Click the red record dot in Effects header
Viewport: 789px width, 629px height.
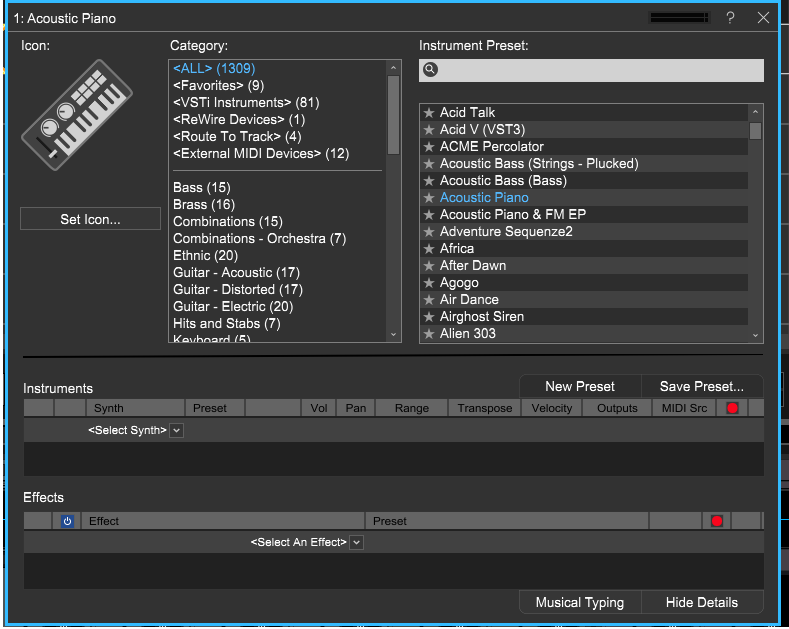pyautogui.click(x=717, y=521)
